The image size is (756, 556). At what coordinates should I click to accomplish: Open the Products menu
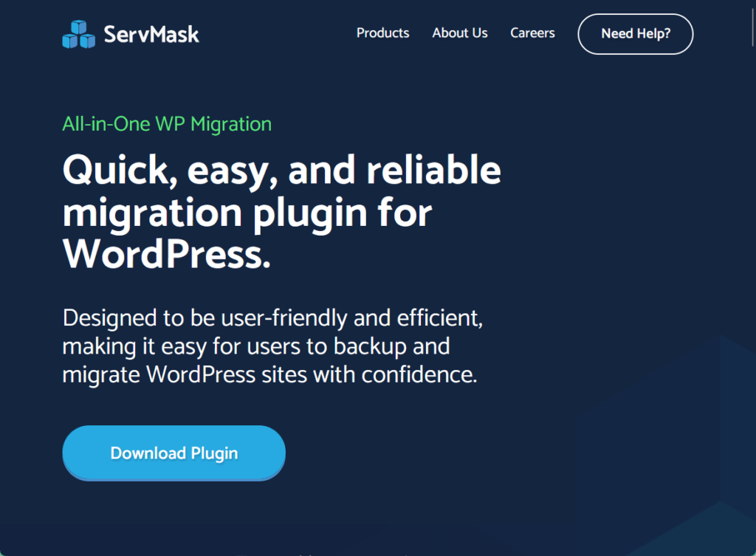(x=383, y=32)
